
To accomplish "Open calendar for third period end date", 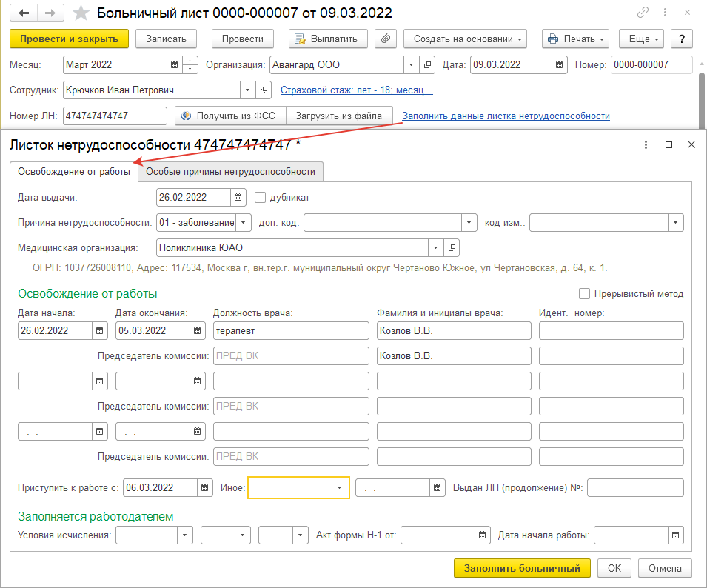I will 198,432.
